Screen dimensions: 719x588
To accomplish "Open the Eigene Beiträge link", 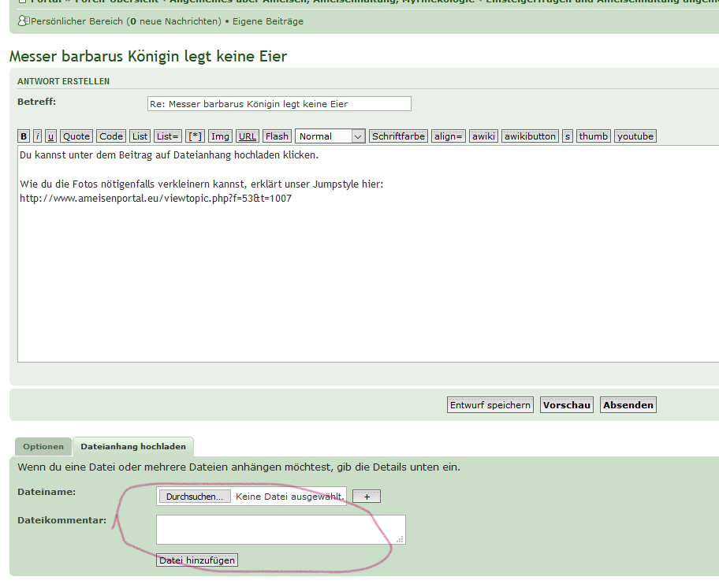I will tap(267, 21).
